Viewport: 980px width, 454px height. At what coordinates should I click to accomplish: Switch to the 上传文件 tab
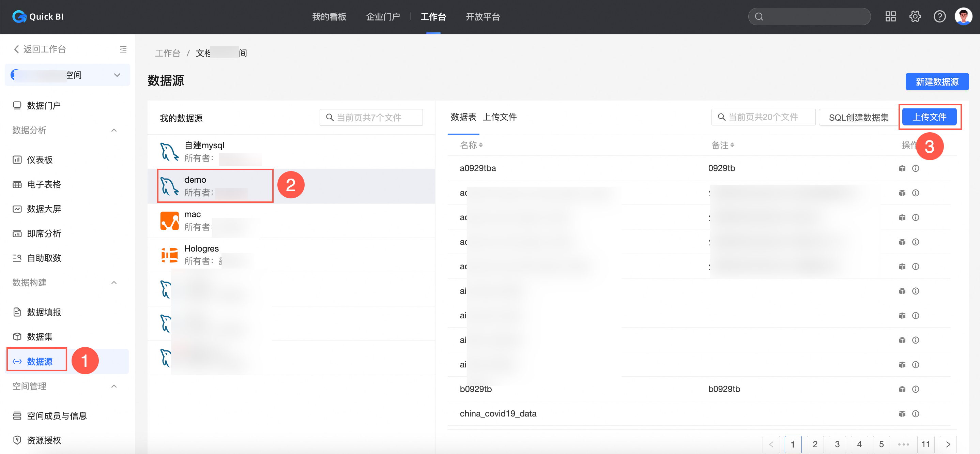point(500,117)
